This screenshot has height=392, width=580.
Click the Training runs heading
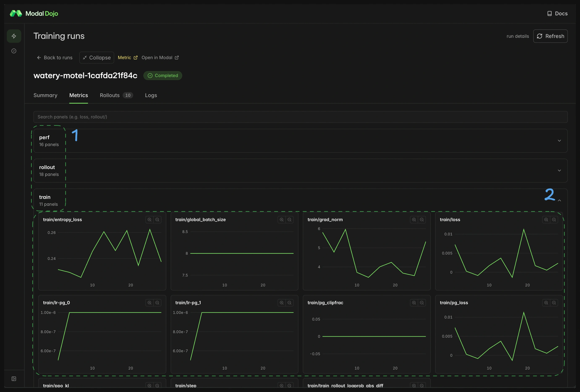coord(59,36)
